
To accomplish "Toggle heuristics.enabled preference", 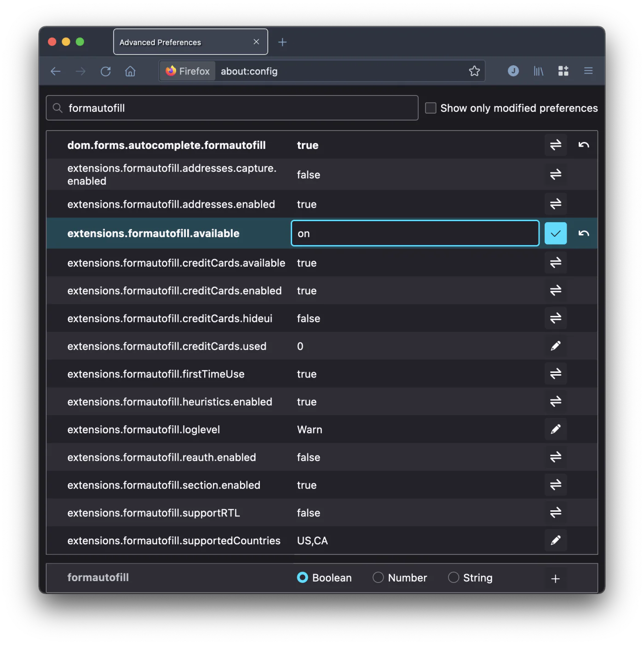I will (x=556, y=401).
